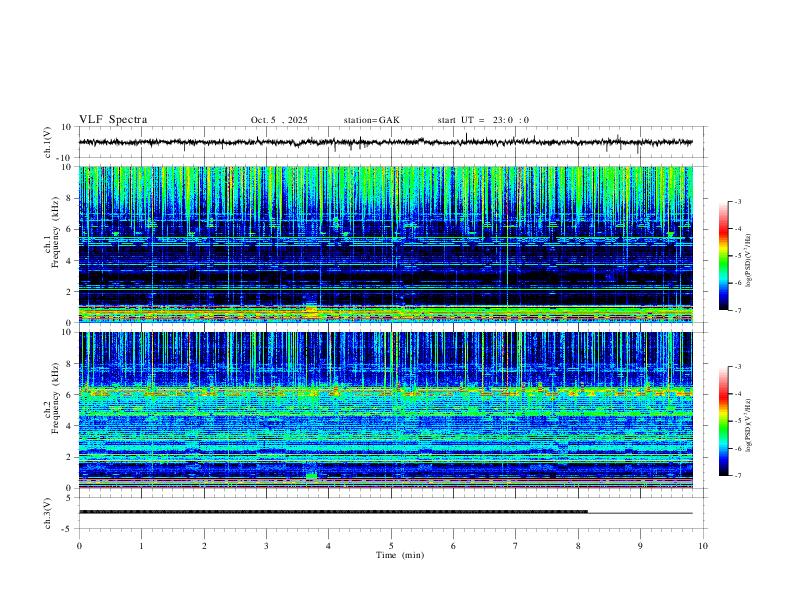Click the "ch.1(V)" waveform axis label
792x612 pixels.
(x=48, y=142)
